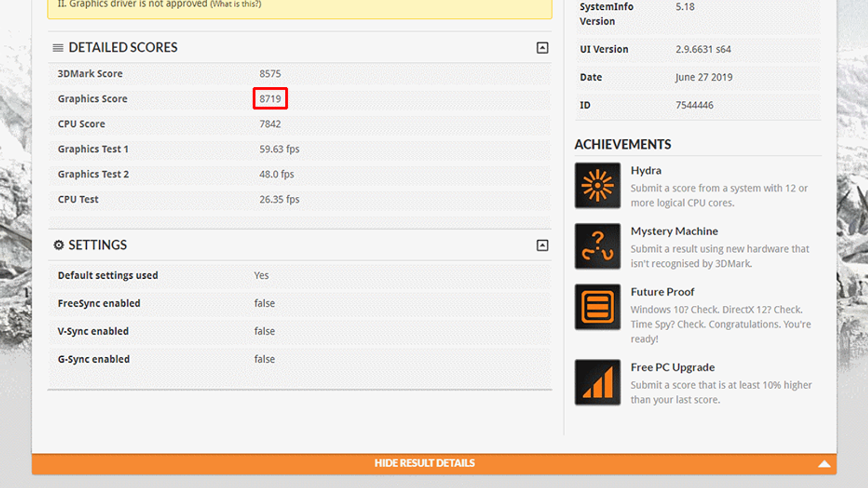Click the Free PC Upgrade achievement title

click(673, 367)
